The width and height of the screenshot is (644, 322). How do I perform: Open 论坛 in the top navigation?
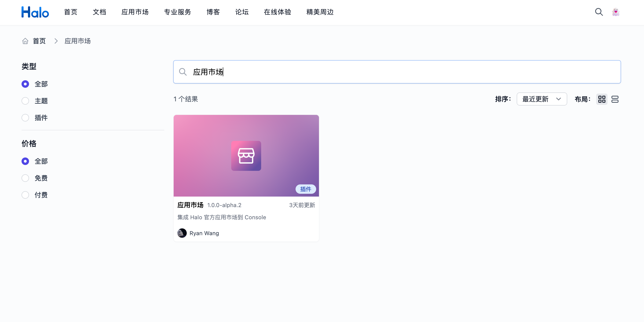(x=242, y=12)
